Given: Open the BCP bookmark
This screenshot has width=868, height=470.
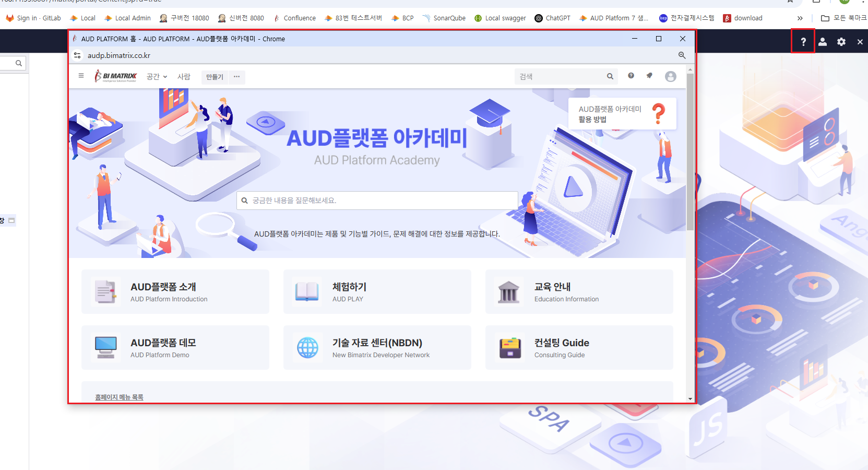Looking at the screenshot, I should click(402, 18).
